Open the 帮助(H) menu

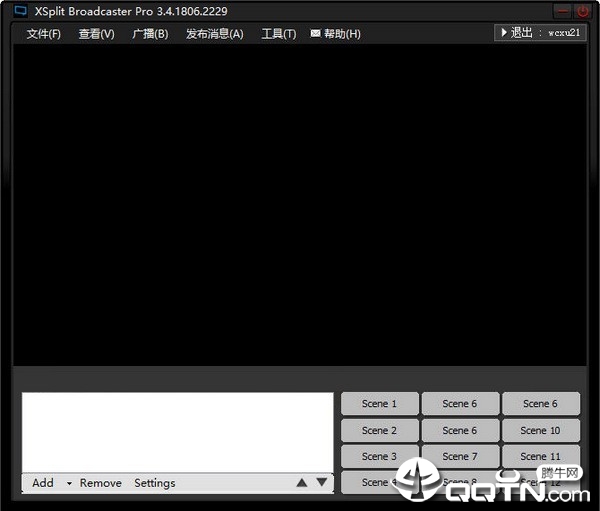[342, 34]
